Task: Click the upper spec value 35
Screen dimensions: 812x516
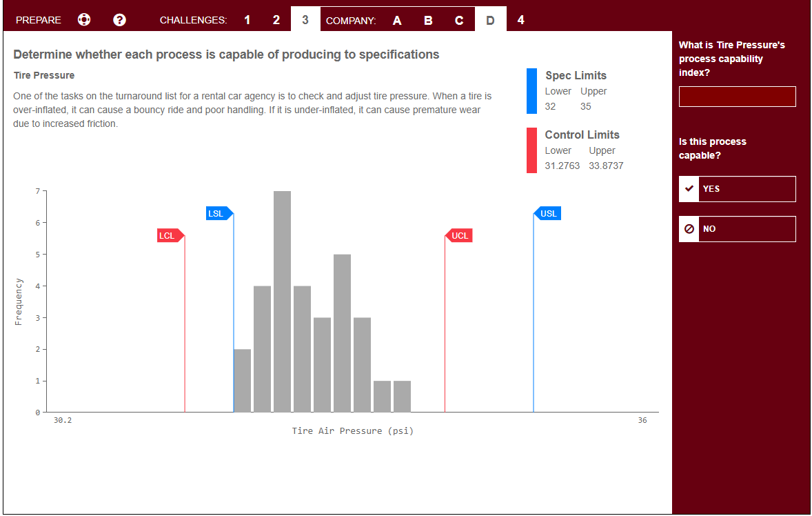Action: (x=586, y=106)
